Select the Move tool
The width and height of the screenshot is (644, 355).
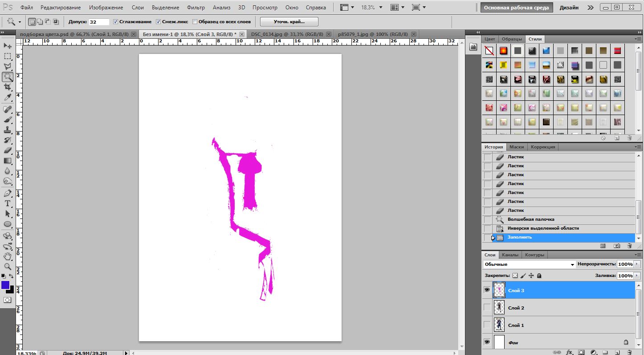[x=8, y=46]
